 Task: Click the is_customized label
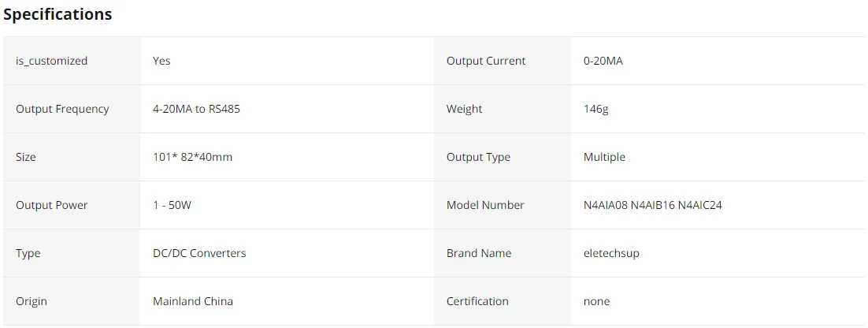pyautogui.click(x=52, y=61)
